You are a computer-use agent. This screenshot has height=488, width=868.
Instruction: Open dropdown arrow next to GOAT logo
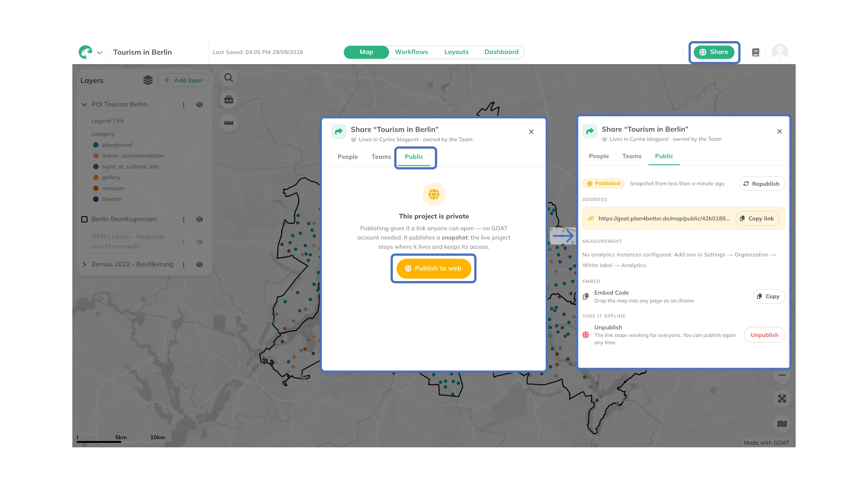click(99, 53)
